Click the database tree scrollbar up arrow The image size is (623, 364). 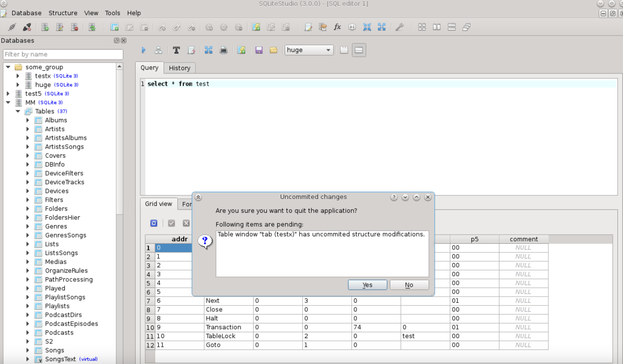[119, 67]
